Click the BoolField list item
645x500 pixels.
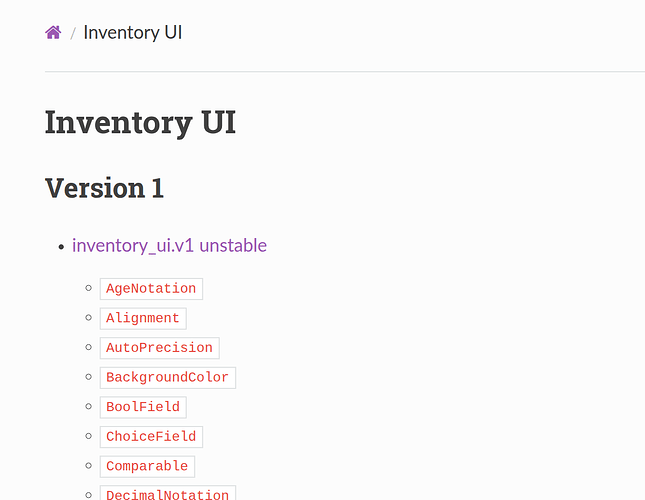[x=143, y=407]
